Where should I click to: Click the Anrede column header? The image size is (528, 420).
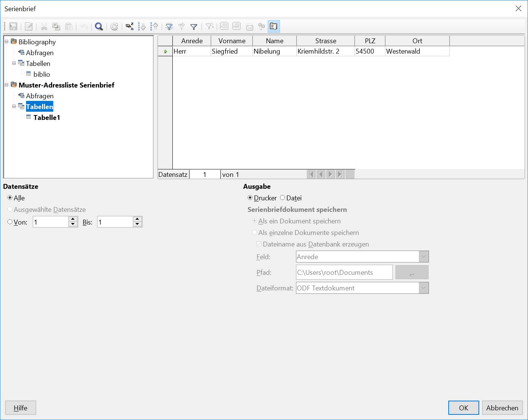pyautogui.click(x=192, y=41)
